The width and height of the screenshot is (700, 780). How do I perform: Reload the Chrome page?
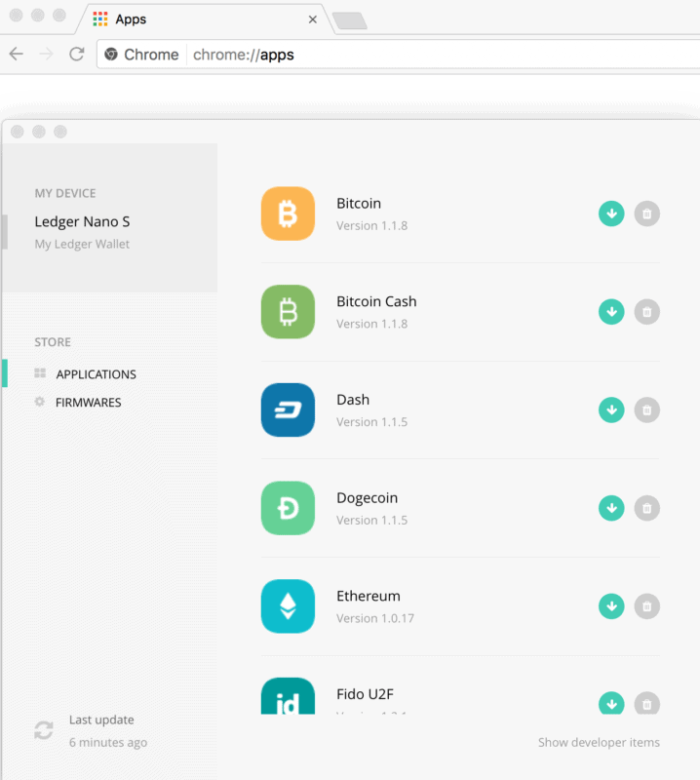coord(77,54)
